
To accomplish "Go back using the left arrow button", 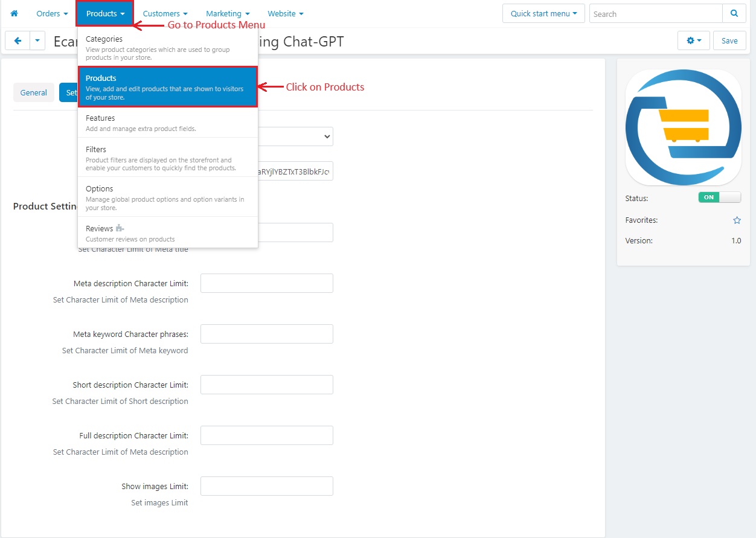I will coord(18,40).
